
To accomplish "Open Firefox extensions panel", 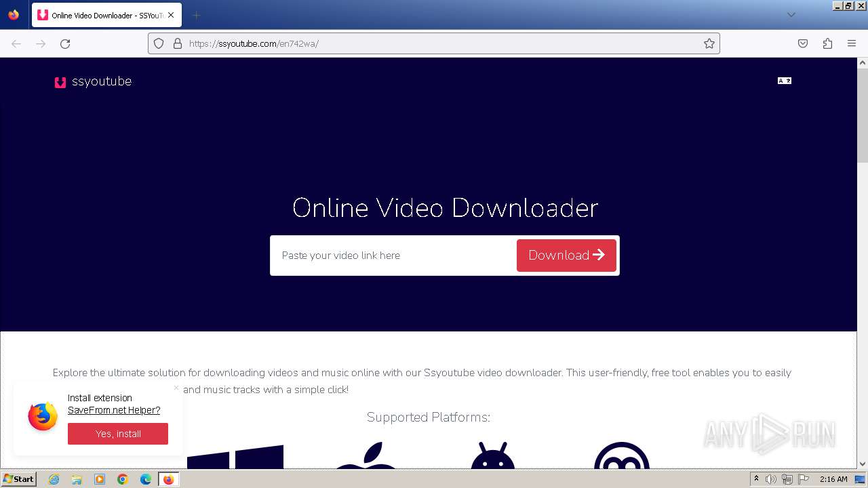I will (827, 43).
